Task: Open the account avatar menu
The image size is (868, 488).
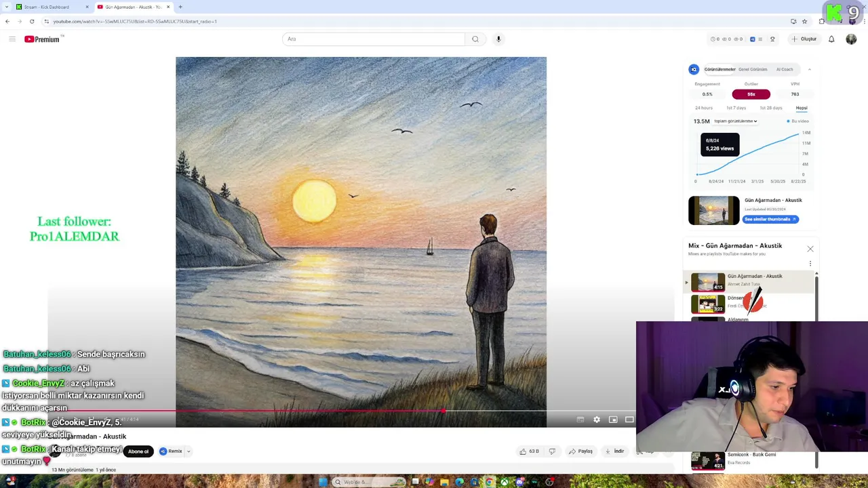Action: click(x=851, y=39)
